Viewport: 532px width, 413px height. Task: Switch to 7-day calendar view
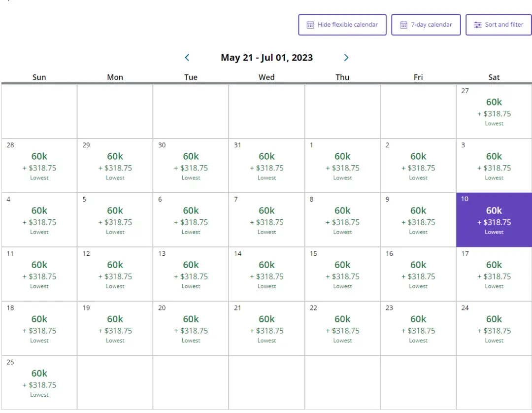tap(426, 25)
